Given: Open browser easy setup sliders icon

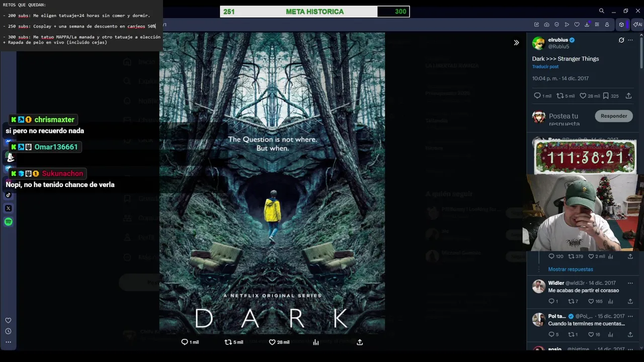Looking at the screenshot, I should coord(597,25).
